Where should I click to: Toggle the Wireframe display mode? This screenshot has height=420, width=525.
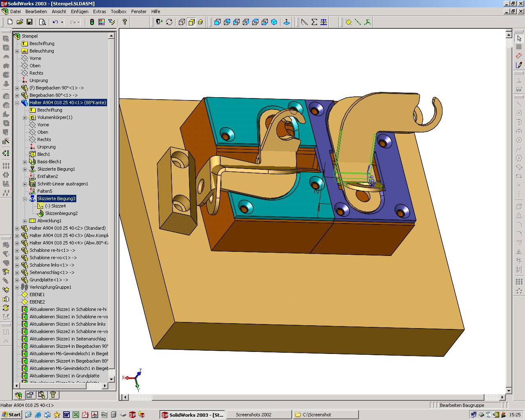(182, 22)
